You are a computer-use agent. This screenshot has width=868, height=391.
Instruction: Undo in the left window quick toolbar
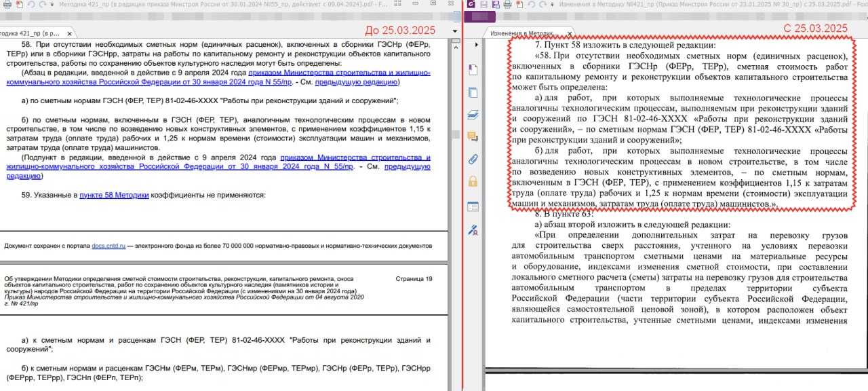(31, 4)
